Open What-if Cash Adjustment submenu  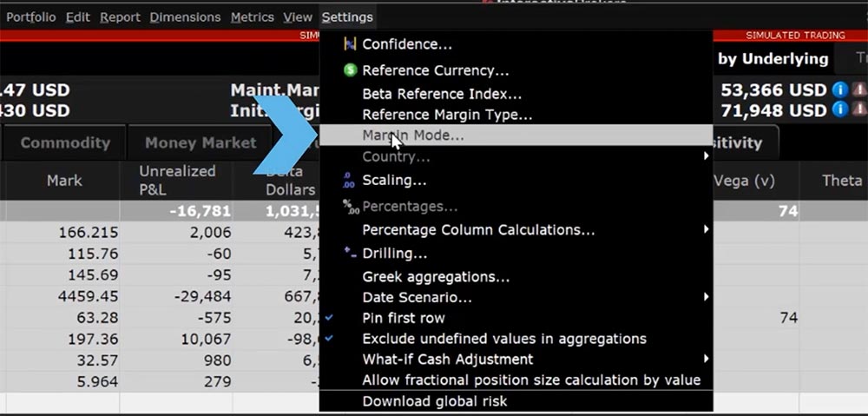(x=447, y=359)
